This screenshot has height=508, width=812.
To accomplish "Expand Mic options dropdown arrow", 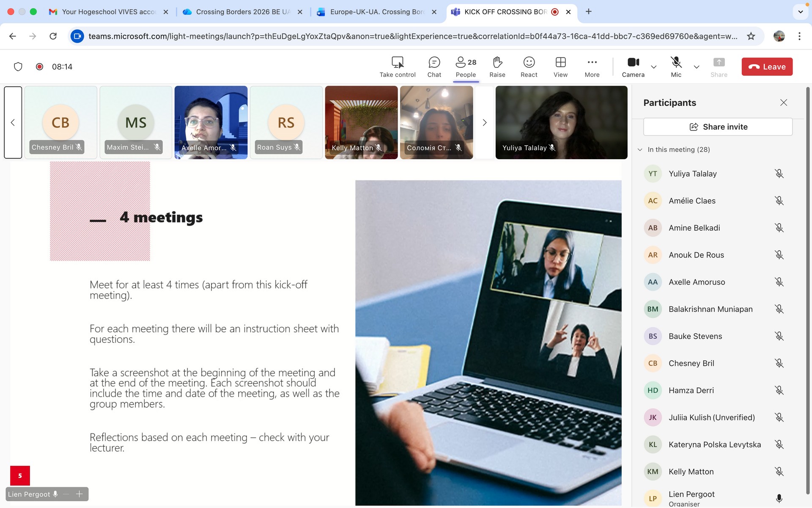I will point(697,67).
